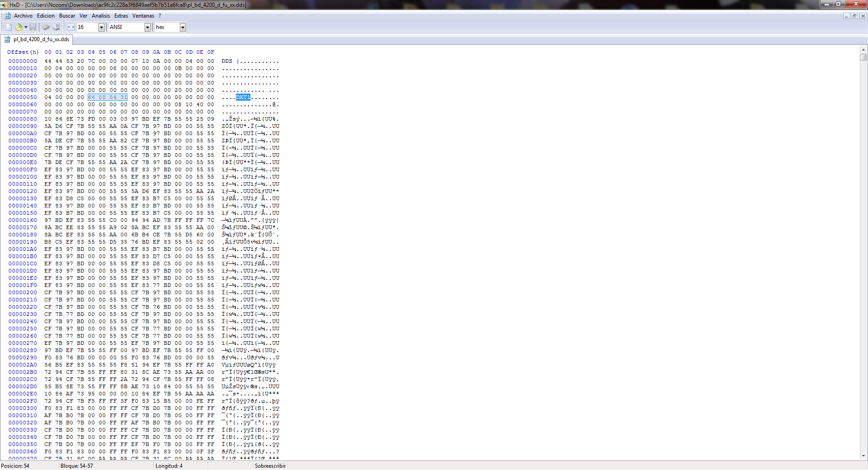The image size is (868, 470).
Task: Open the Analisis menu
Action: [x=101, y=16]
